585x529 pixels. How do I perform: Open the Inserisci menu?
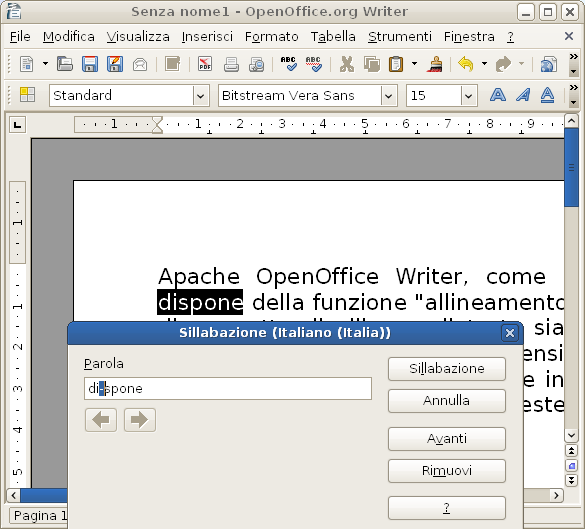pos(207,37)
